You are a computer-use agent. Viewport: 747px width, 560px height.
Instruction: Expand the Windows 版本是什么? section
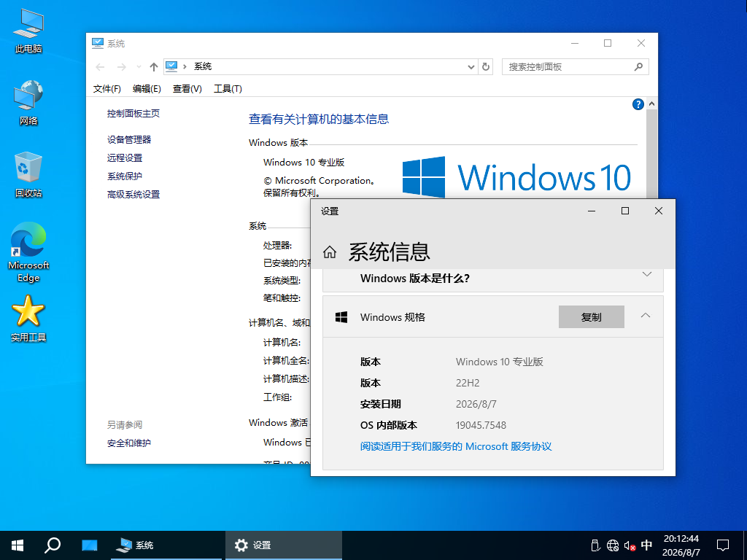pos(646,274)
